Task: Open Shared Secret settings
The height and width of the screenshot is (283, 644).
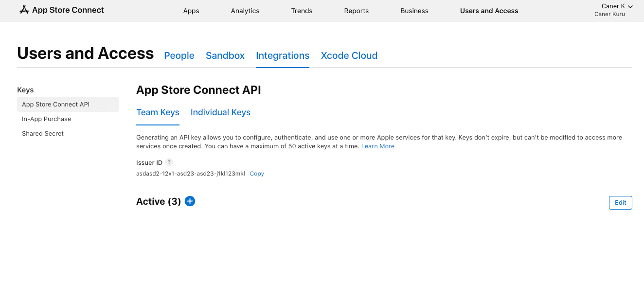Action: click(x=43, y=133)
